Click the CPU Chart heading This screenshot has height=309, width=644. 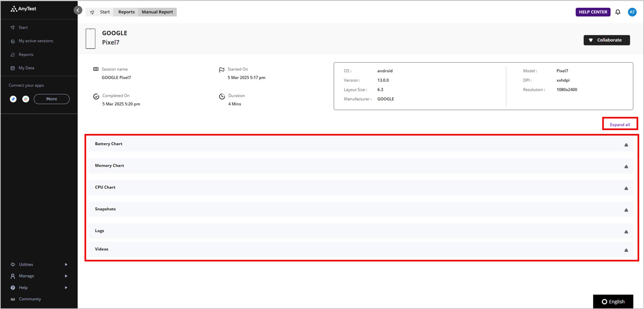[105, 187]
